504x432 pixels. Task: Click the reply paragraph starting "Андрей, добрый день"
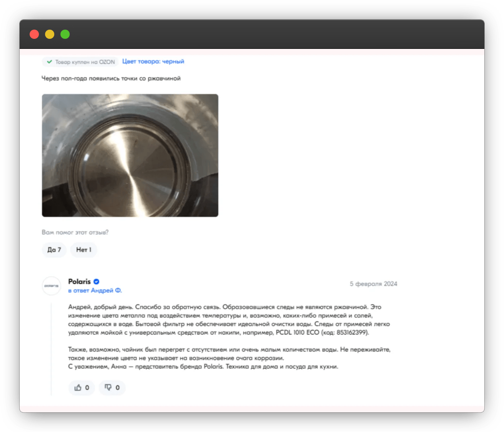tap(229, 320)
